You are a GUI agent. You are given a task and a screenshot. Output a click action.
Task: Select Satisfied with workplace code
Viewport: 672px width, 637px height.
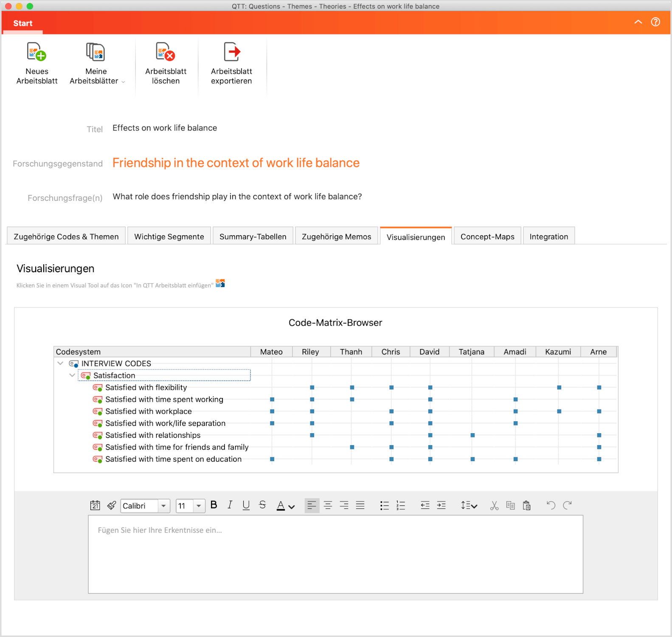click(x=149, y=411)
